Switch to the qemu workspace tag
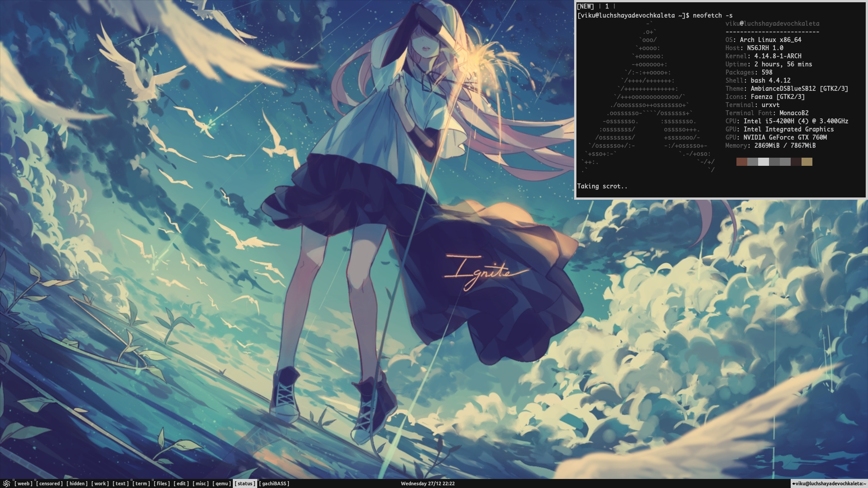Image resolution: width=868 pixels, height=488 pixels. (x=222, y=483)
